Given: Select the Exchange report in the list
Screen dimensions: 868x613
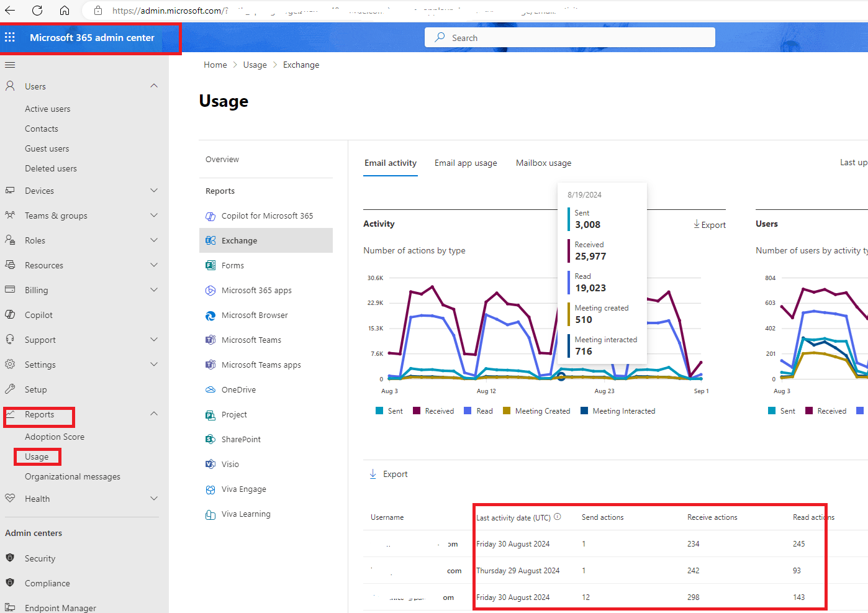Looking at the screenshot, I should [x=266, y=240].
